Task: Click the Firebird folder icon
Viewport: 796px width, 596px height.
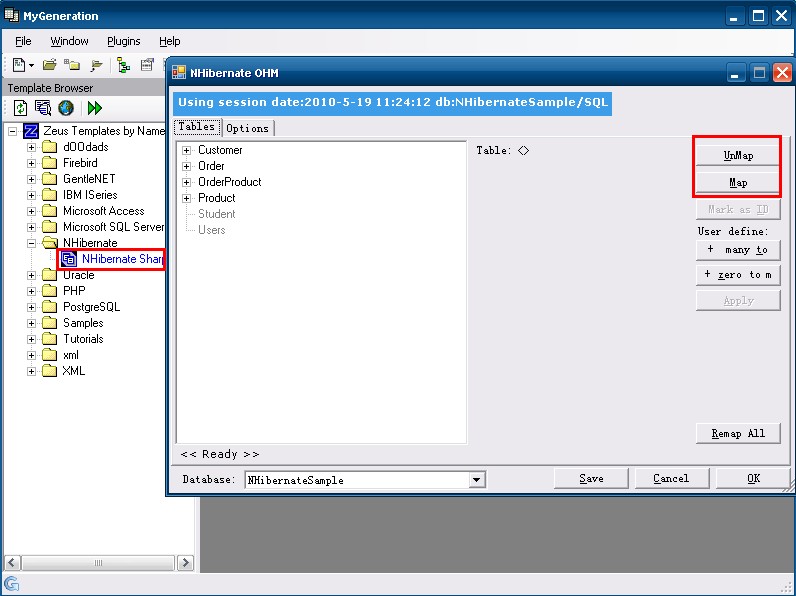Action: pyautogui.click(x=49, y=163)
